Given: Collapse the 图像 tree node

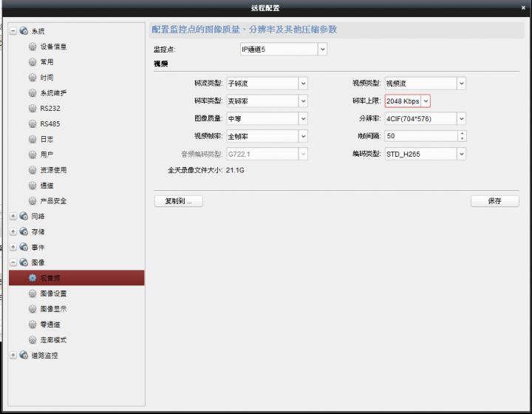Looking at the screenshot, I should (13, 262).
